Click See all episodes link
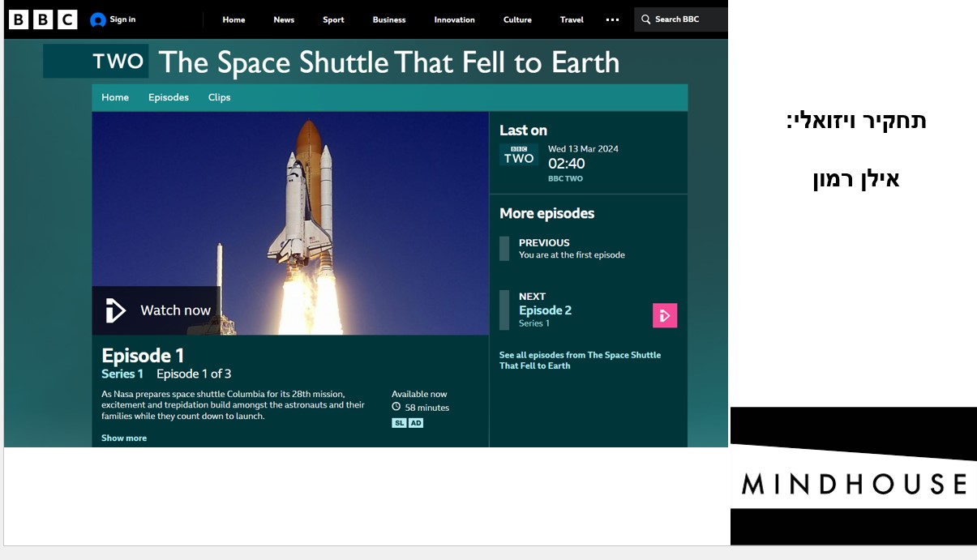 pyautogui.click(x=580, y=361)
